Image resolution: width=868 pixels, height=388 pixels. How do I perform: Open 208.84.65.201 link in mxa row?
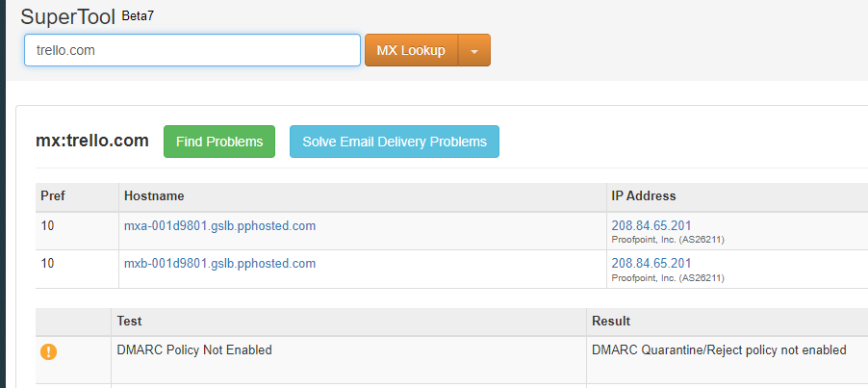tap(651, 226)
